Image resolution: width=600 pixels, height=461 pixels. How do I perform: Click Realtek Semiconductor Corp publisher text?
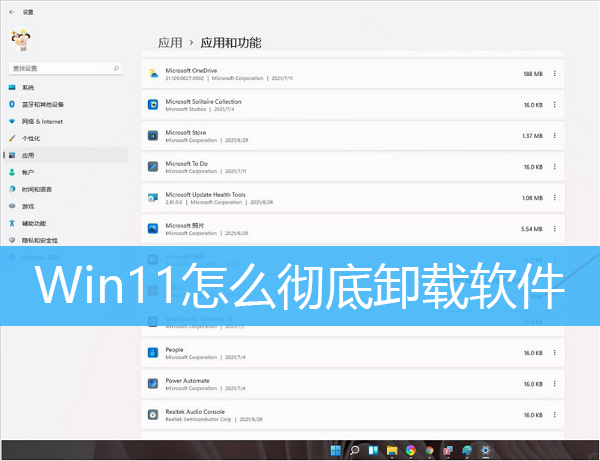198,419
